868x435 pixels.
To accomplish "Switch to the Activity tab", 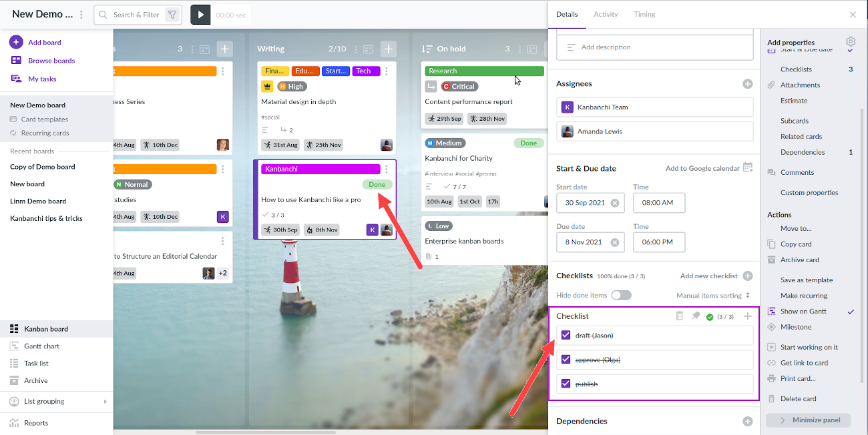I will click(x=606, y=14).
